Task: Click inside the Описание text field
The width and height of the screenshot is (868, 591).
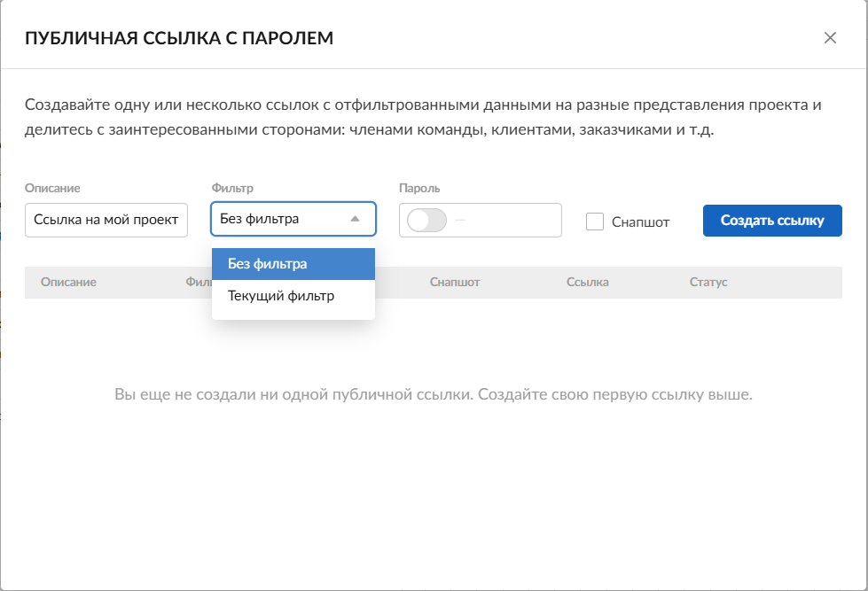Action: (105, 220)
